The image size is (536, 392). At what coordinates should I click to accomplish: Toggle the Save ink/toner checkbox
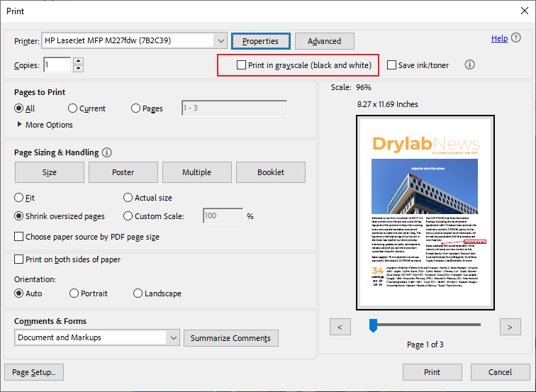point(391,65)
